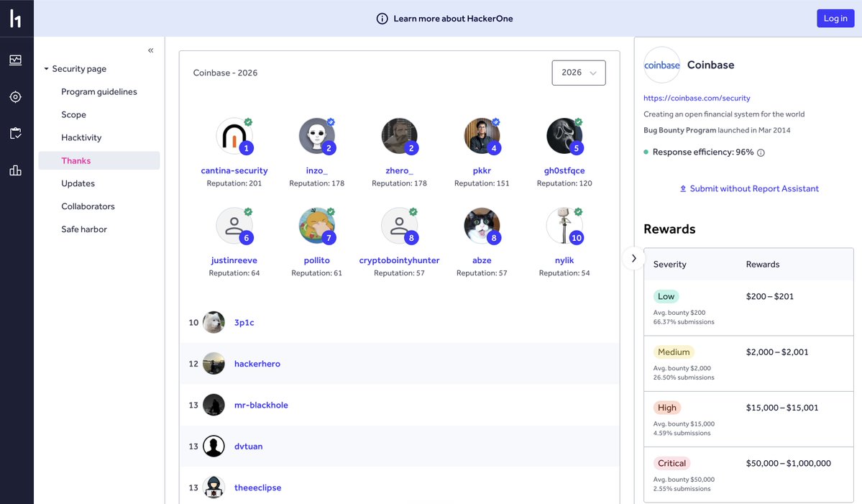Open Safe harbor in sidebar
The height and width of the screenshot is (504, 862).
point(84,230)
